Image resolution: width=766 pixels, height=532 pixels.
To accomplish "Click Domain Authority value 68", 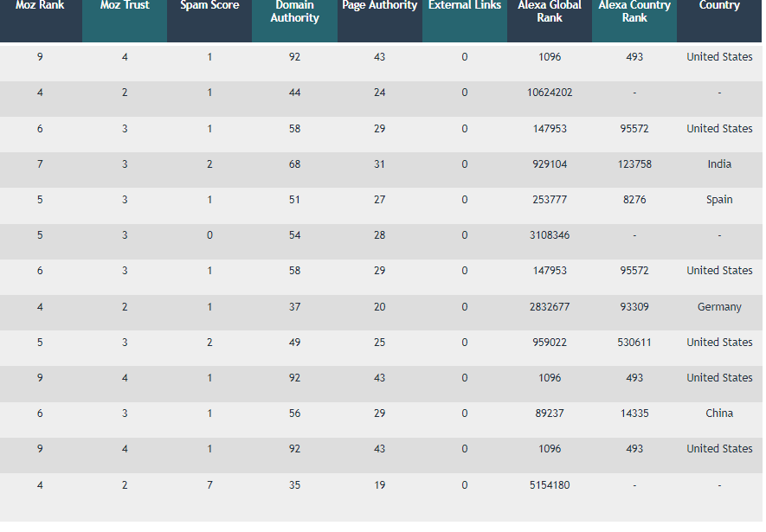I will click(x=294, y=164).
